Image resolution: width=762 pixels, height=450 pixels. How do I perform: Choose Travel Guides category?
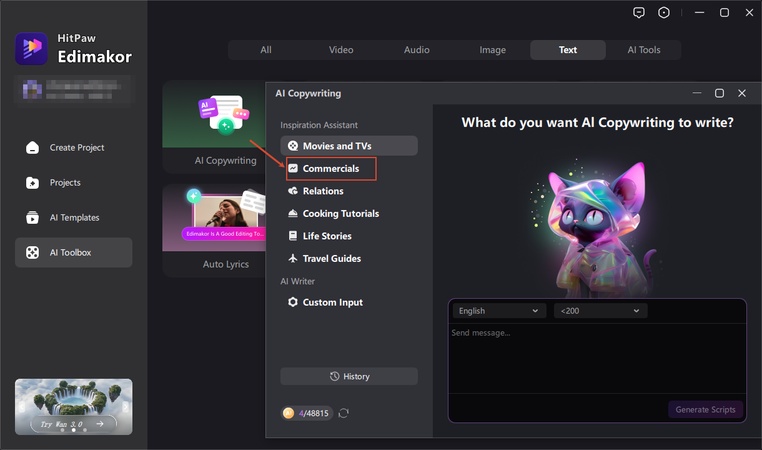click(x=349, y=259)
